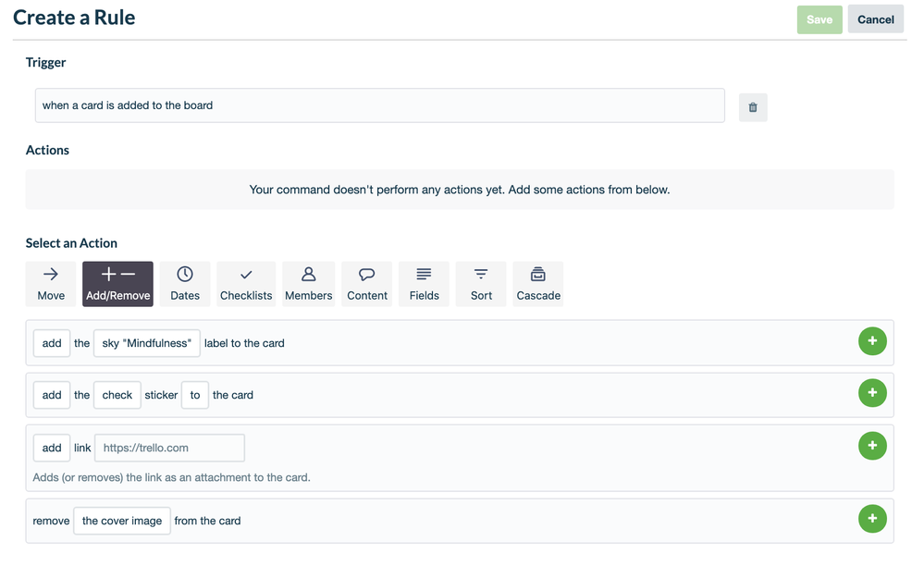The width and height of the screenshot is (924, 566).
Task: Focus the https://trello.com link field
Action: tap(169, 448)
